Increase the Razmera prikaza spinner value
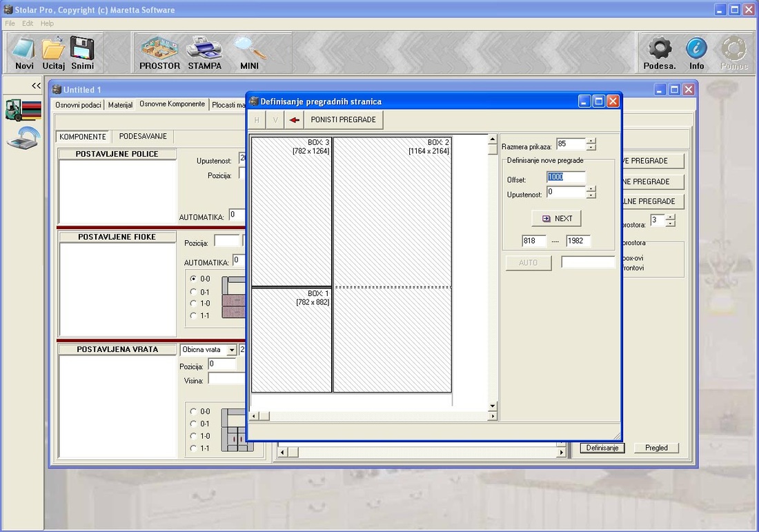The image size is (759, 532). click(x=591, y=141)
